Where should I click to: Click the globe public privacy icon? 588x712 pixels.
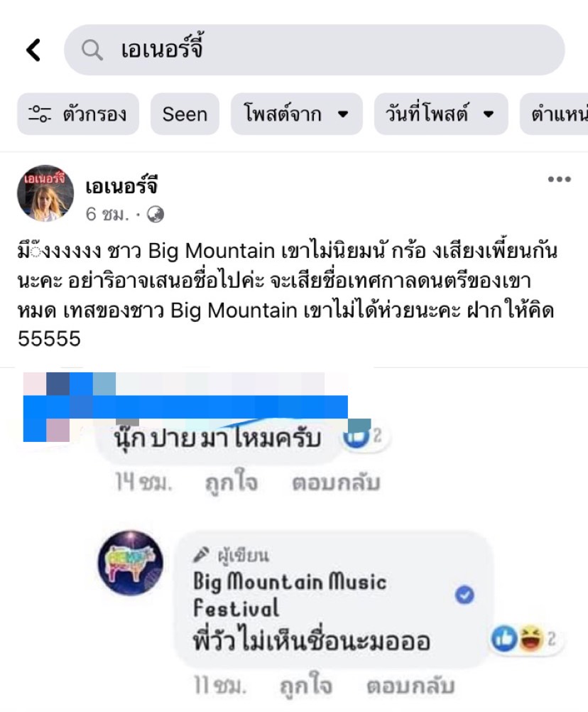click(x=156, y=214)
